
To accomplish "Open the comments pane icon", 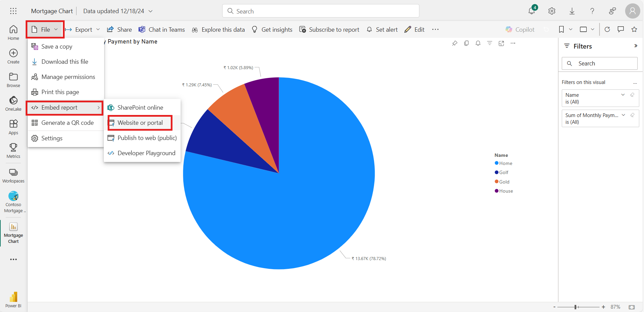I will click(620, 29).
